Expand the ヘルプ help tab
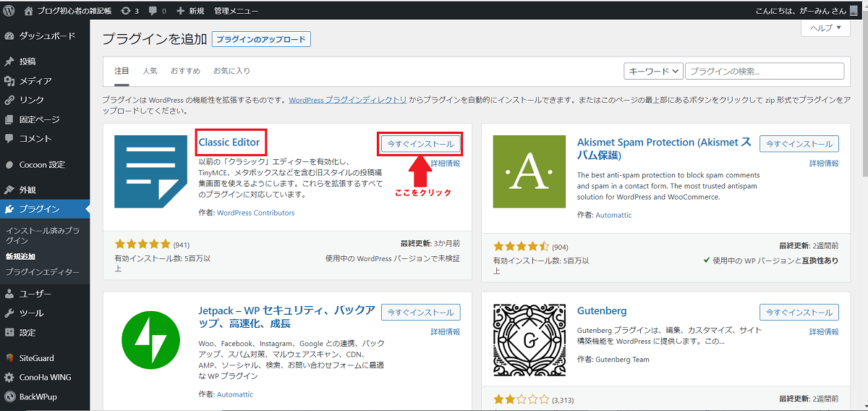868x411 pixels. [x=825, y=28]
